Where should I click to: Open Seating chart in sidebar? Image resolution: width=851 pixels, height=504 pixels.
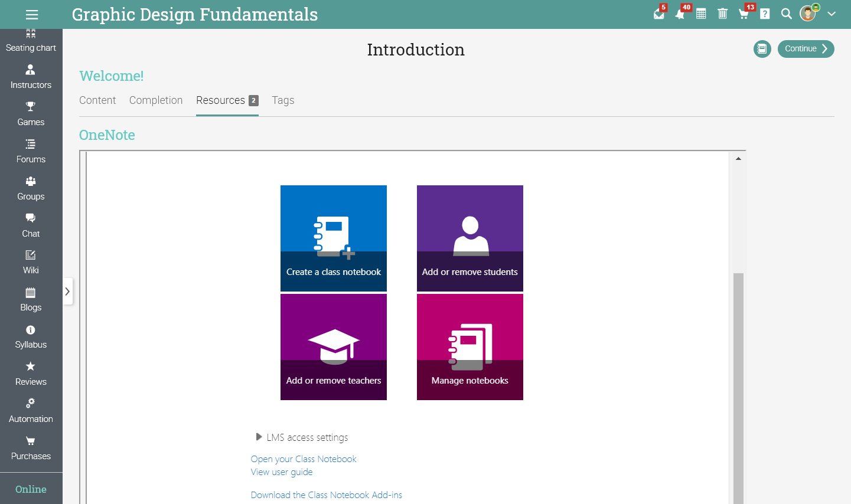coord(31,41)
